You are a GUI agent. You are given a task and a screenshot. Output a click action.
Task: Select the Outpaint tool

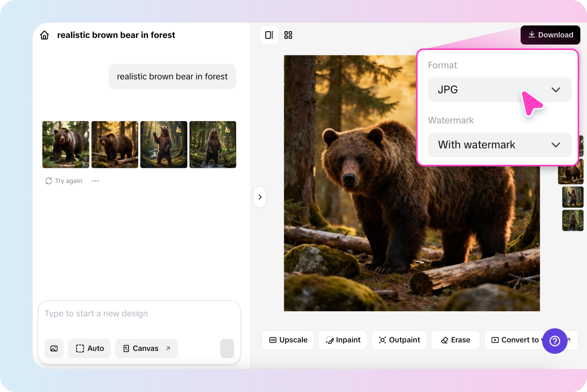coord(399,340)
